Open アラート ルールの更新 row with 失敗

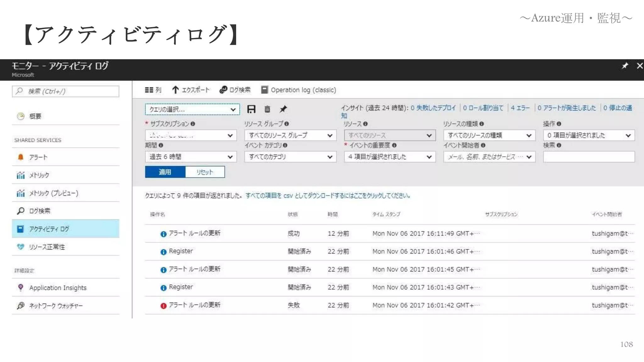390,305
